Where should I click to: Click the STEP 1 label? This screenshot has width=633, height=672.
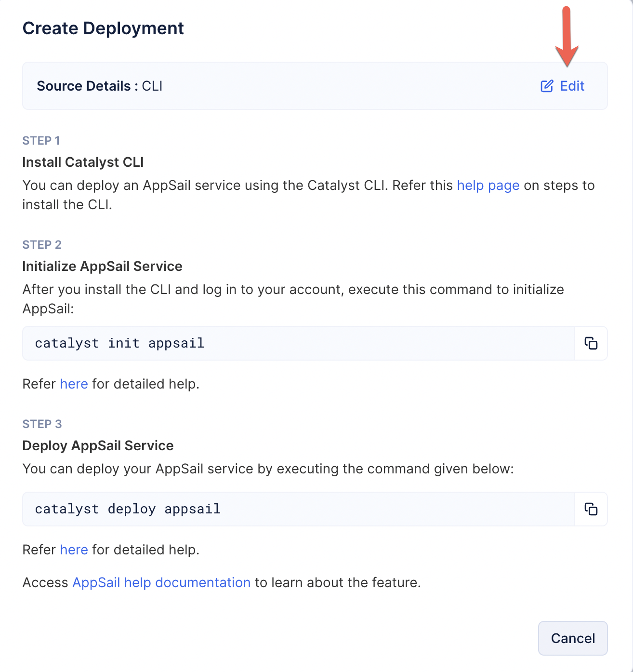click(41, 141)
